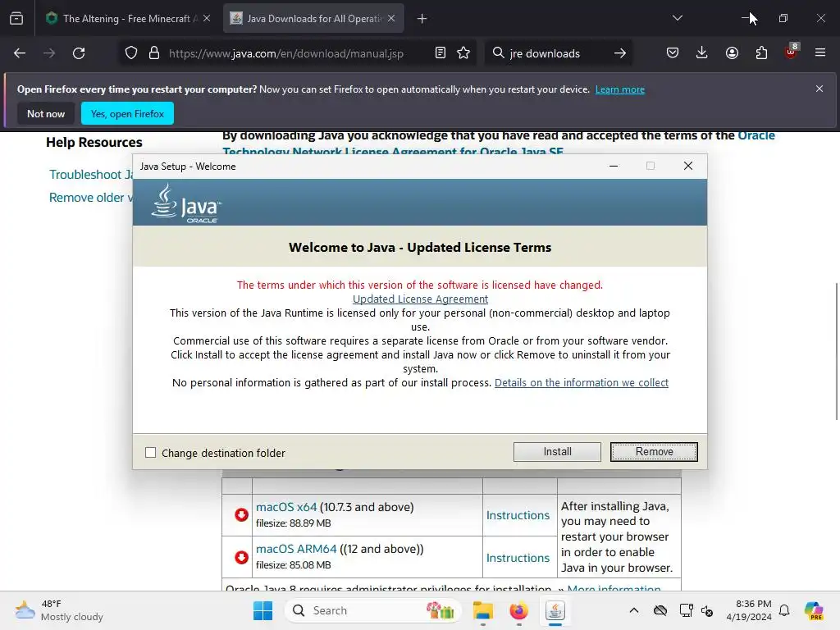This screenshot has width=840, height=630.
Task: Open weather widget Mostly cloudy
Action: [x=59, y=610]
